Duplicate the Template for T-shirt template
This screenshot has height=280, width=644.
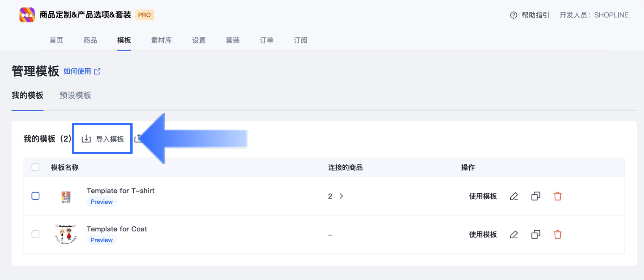pos(536,196)
